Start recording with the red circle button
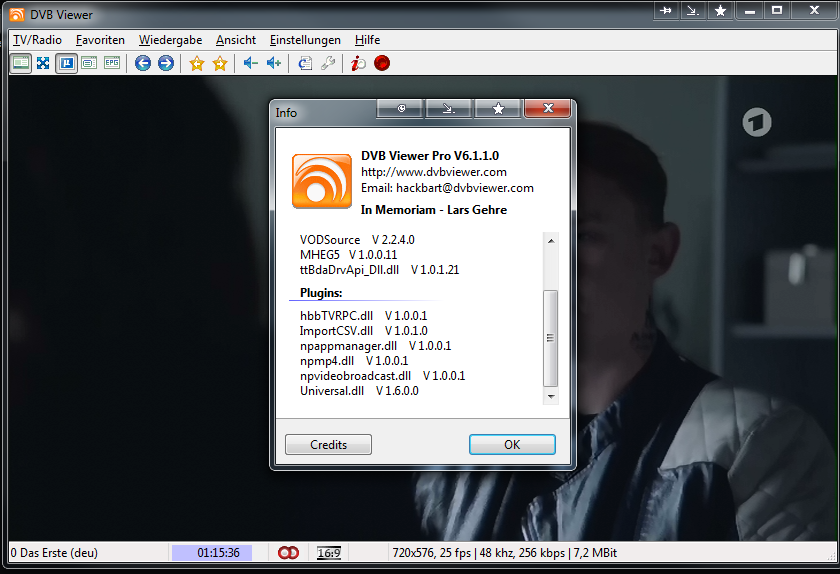 pos(382,63)
